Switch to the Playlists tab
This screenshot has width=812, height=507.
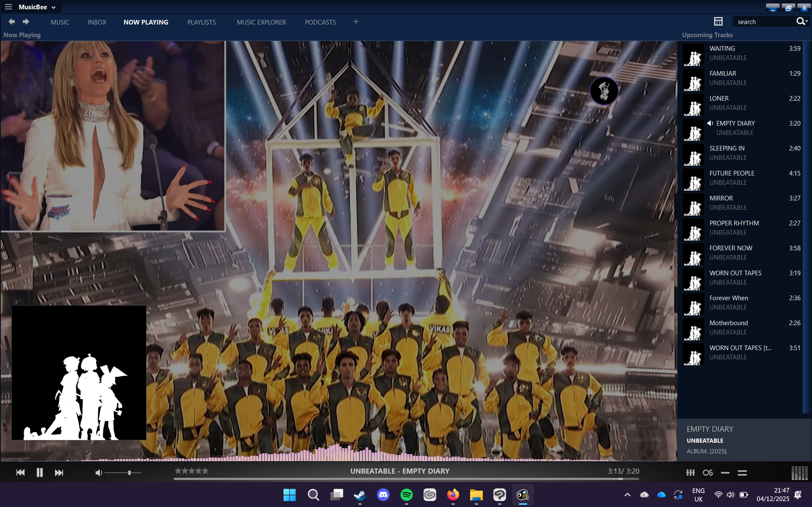point(201,22)
